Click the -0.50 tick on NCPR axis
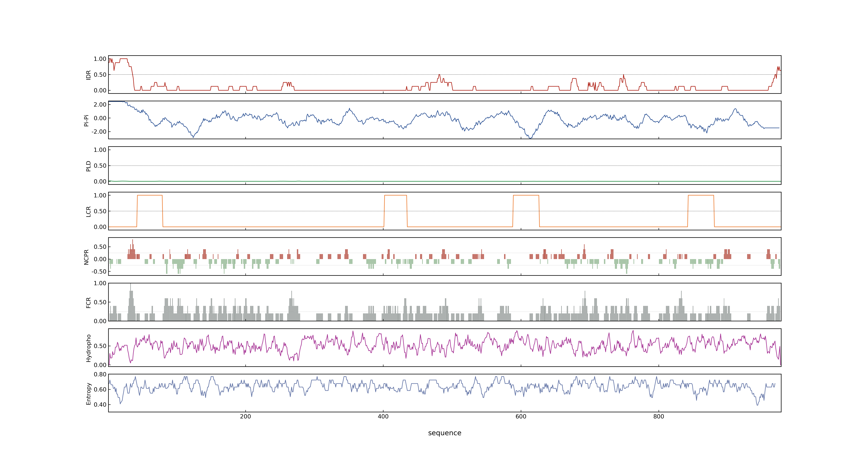Image resolution: width=868 pixels, height=463 pixels. click(99, 272)
